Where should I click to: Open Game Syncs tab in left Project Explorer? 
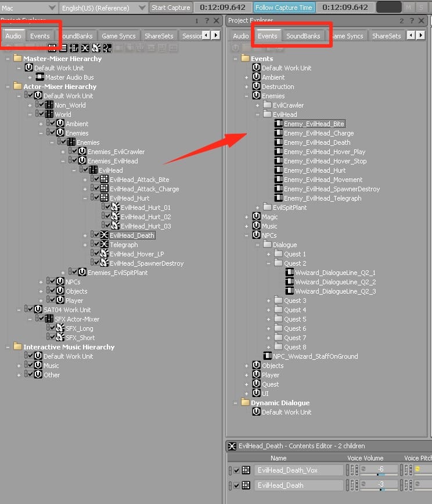(x=118, y=36)
